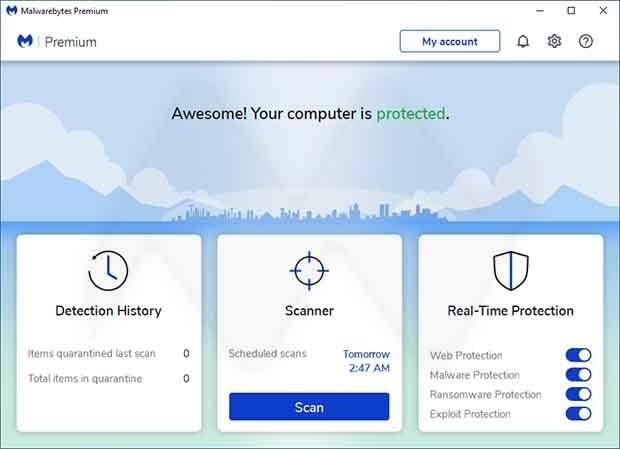Click the 'Exploit Protection' label
The image size is (620, 449).
click(x=470, y=414)
